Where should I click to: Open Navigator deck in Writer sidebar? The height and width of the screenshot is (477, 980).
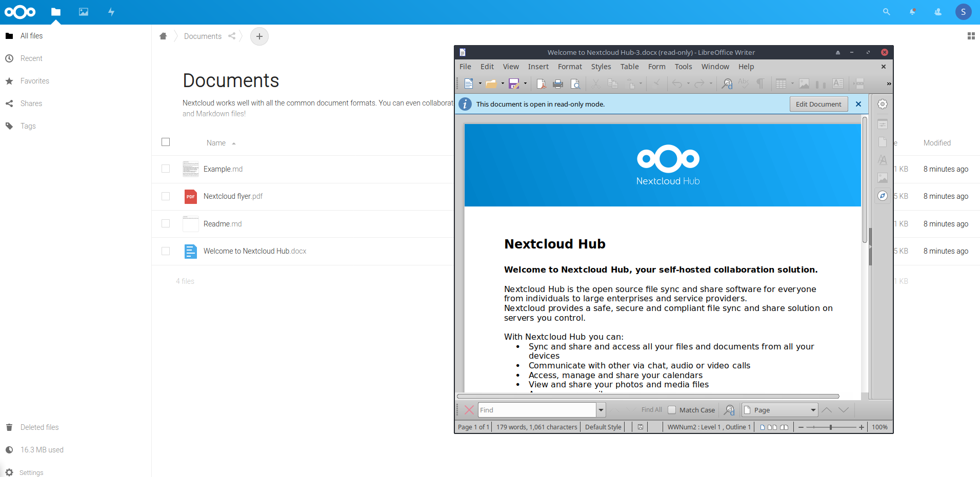(883, 196)
